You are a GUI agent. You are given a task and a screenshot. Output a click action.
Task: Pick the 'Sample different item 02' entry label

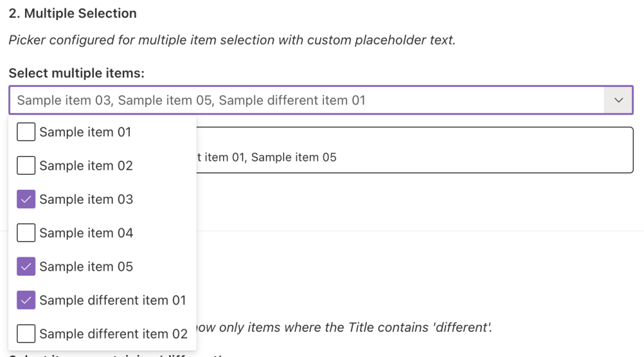click(113, 334)
